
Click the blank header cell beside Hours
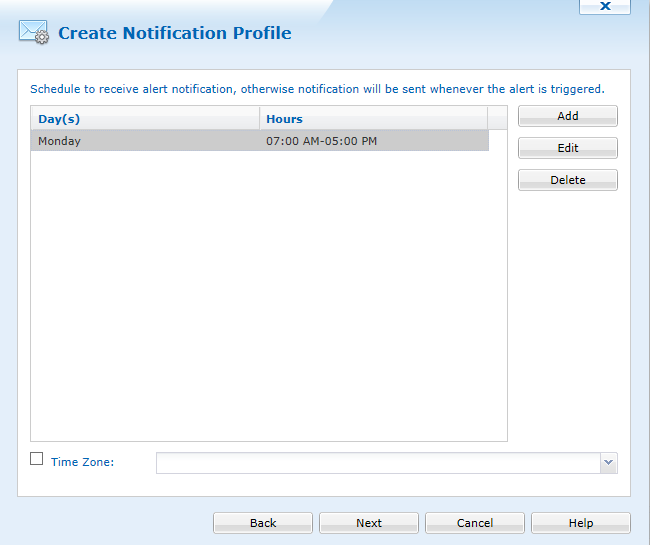(497, 119)
